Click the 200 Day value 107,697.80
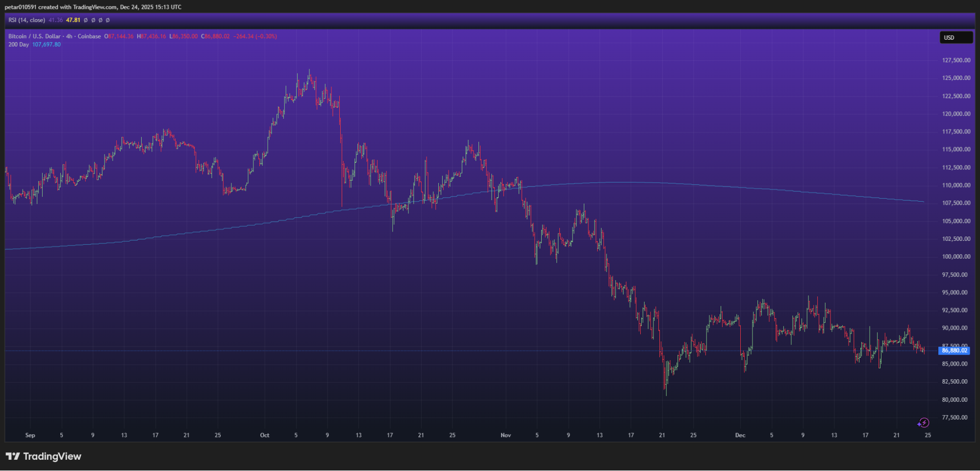 (46, 44)
